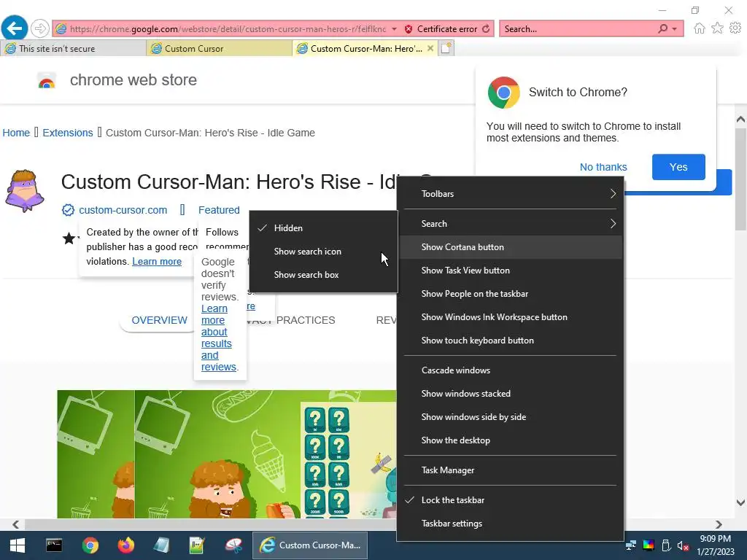Click Learn more in publisher tooltip
This screenshot has width=747, height=560.
157,262
